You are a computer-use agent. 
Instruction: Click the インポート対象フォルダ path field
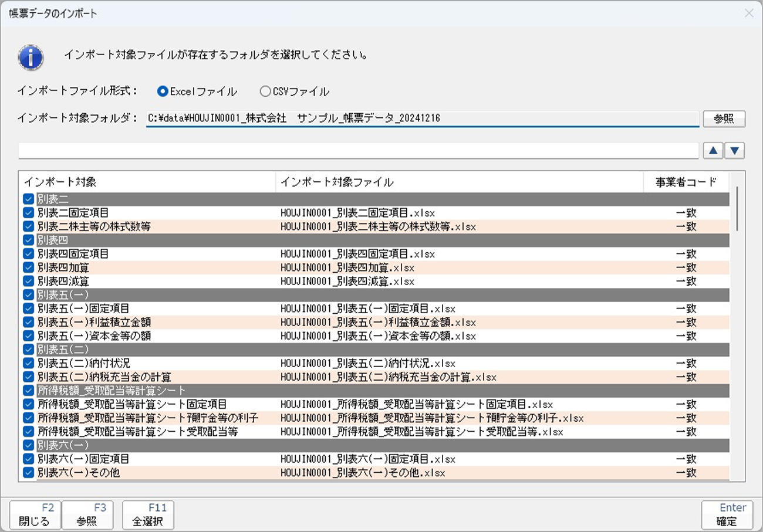click(x=421, y=118)
